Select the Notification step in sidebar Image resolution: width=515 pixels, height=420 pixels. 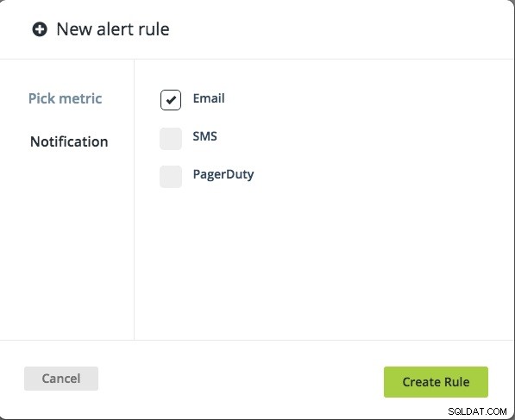pyautogui.click(x=69, y=141)
